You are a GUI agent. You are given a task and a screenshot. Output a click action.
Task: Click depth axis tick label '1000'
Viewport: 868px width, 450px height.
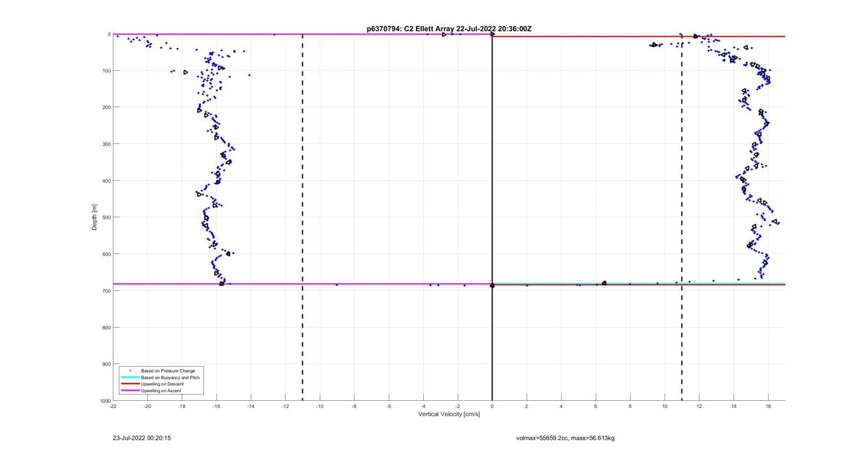(x=104, y=401)
